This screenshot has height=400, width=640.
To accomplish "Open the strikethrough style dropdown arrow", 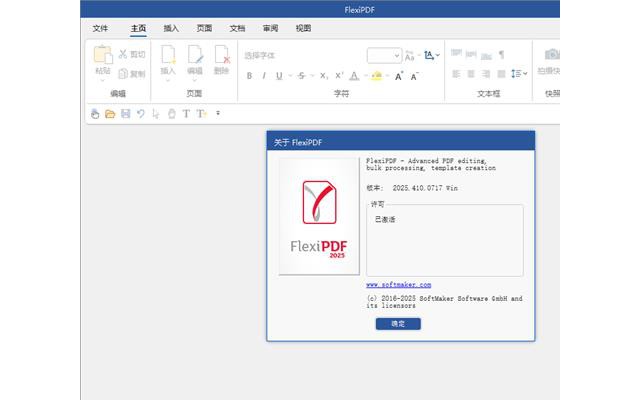I will [312, 76].
